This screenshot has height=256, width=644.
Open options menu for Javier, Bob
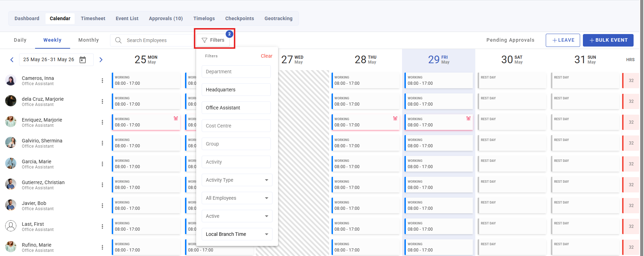(102, 206)
